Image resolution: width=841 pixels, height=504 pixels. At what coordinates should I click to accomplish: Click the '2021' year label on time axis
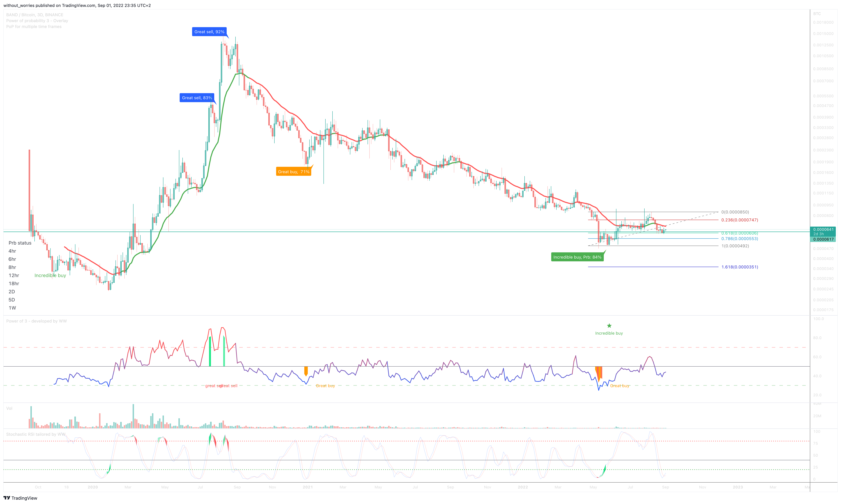pyautogui.click(x=308, y=487)
